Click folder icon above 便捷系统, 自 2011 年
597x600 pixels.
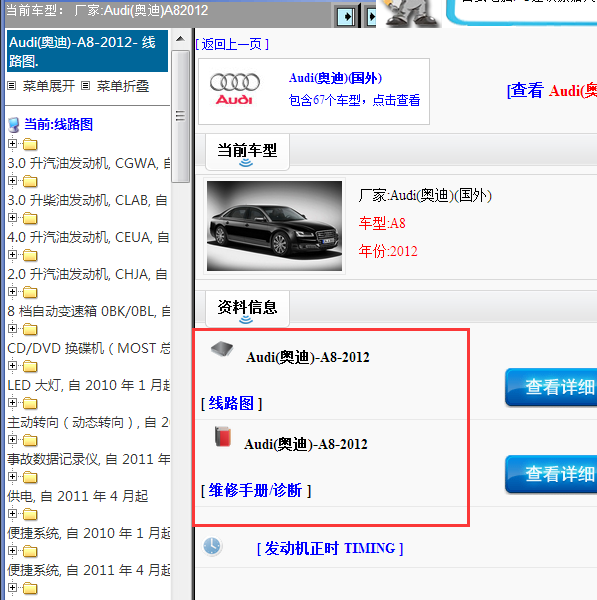coord(30,551)
